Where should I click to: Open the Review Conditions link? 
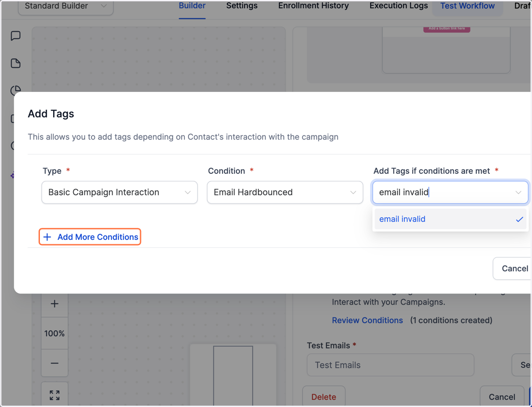pyautogui.click(x=368, y=320)
